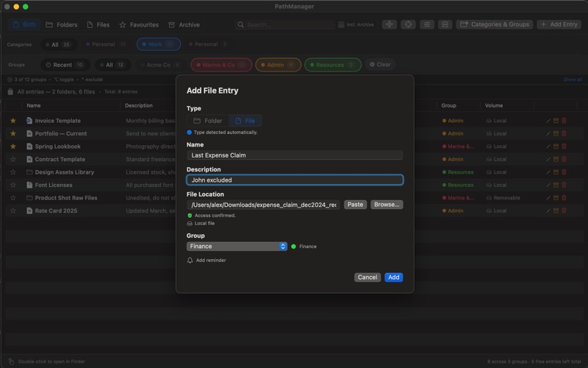Delete the Font Licenses row
Viewport: 588px width, 368px height.
click(x=564, y=185)
